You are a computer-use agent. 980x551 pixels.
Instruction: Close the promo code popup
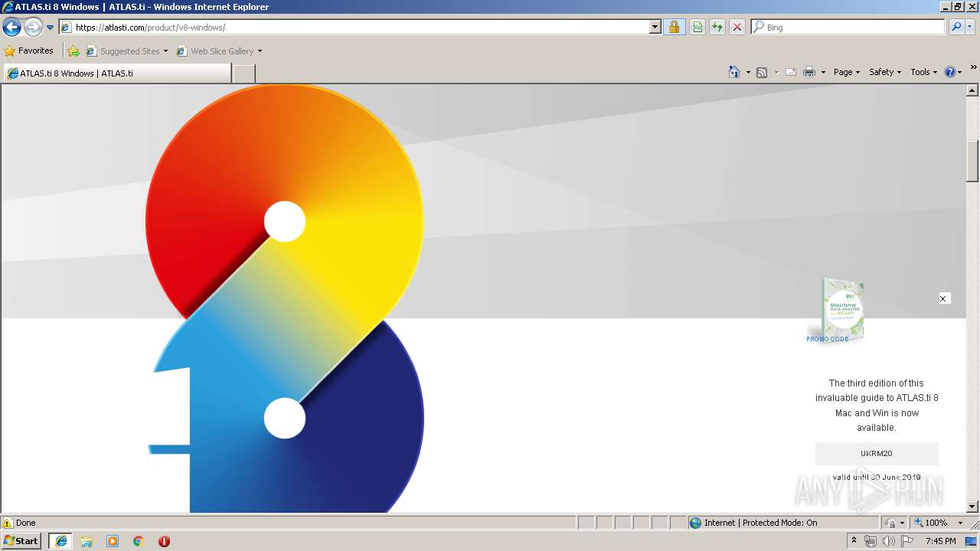coord(944,298)
